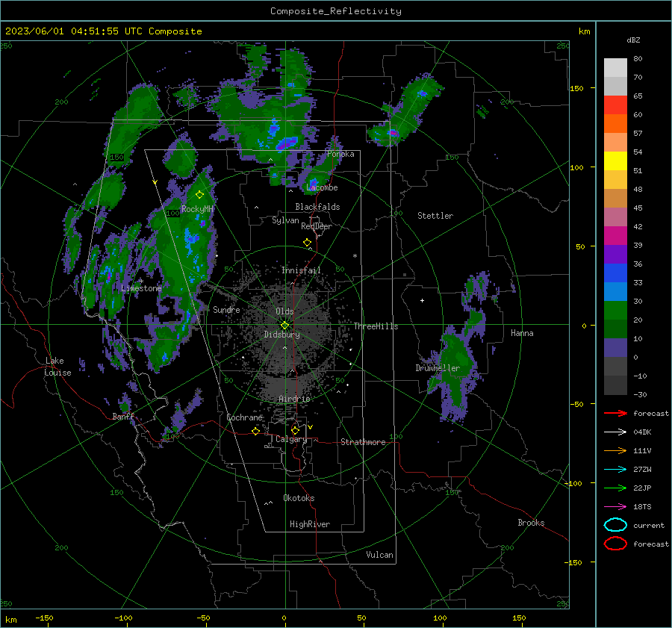Viewport: 672px width, 628px height.
Task: Click the yellow diamond marker above Calgary
Action: pos(295,430)
